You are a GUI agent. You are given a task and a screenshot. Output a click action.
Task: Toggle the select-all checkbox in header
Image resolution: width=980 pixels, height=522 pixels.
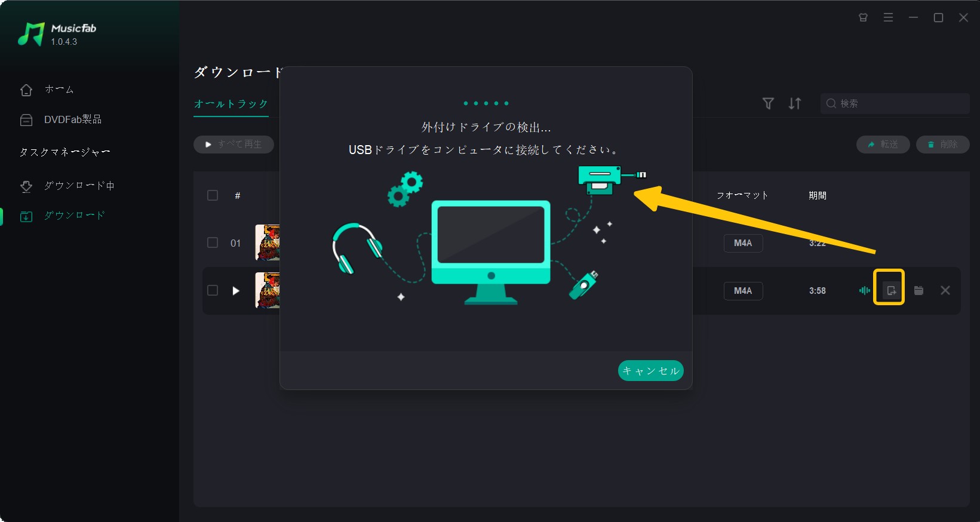(x=213, y=195)
